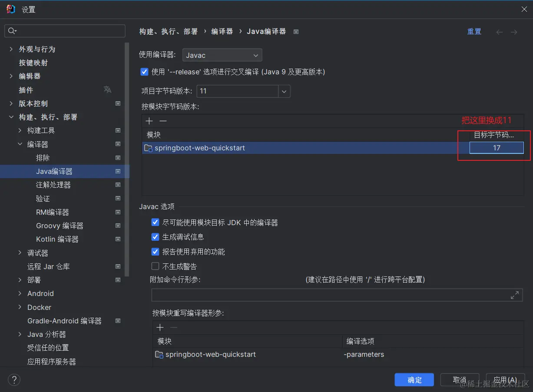The width and height of the screenshot is (533, 392).
Task: Click the 重置 link
Action: click(x=474, y=32)
